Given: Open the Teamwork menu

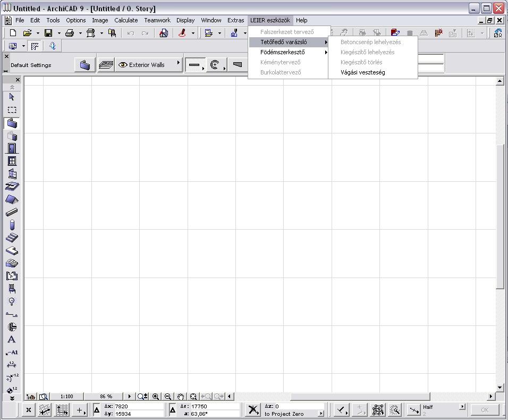Looking at the screenshot, I should click(x=157, y=20).
